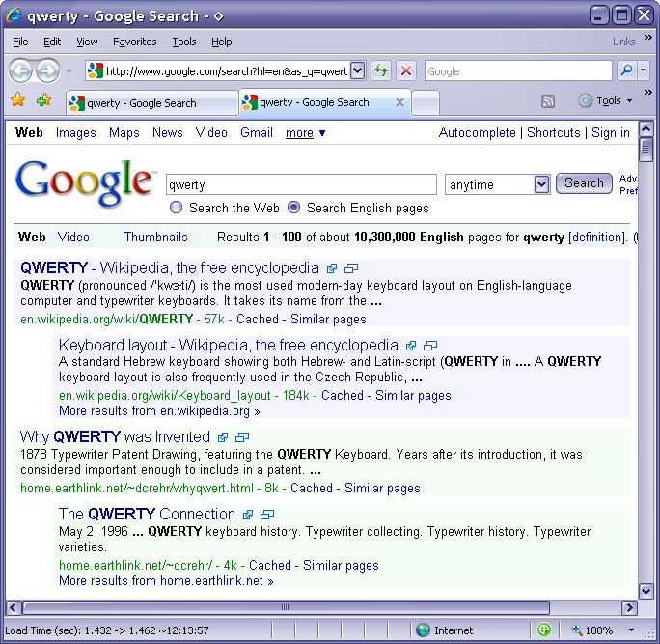The width and height of the screenshot is (660, 644).
Task: Click the Google Search button
Action: pyautogui.click(x=584, y=183)
